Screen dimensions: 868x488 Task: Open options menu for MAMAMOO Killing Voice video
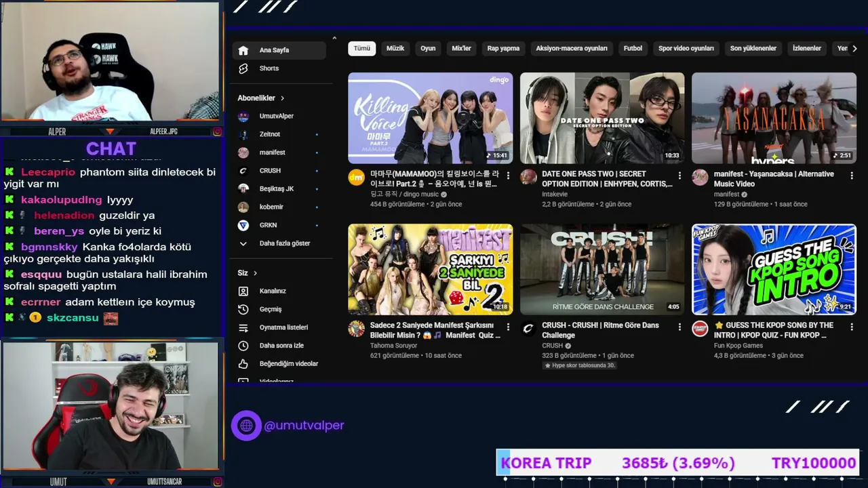508,176
